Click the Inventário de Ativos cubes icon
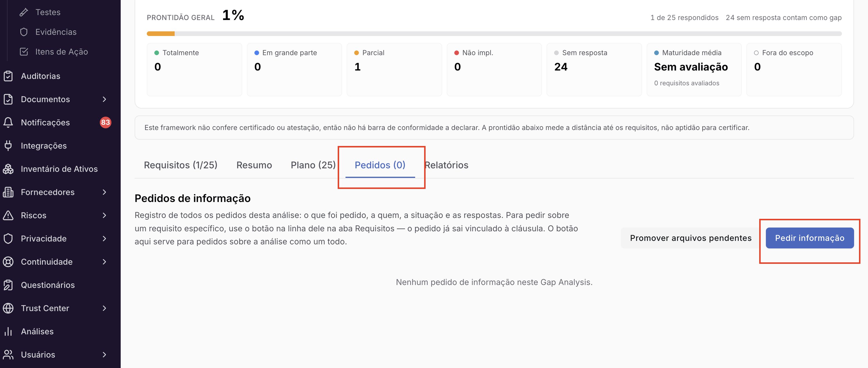This screenshot has width=868, height=368. click(8, 169)
